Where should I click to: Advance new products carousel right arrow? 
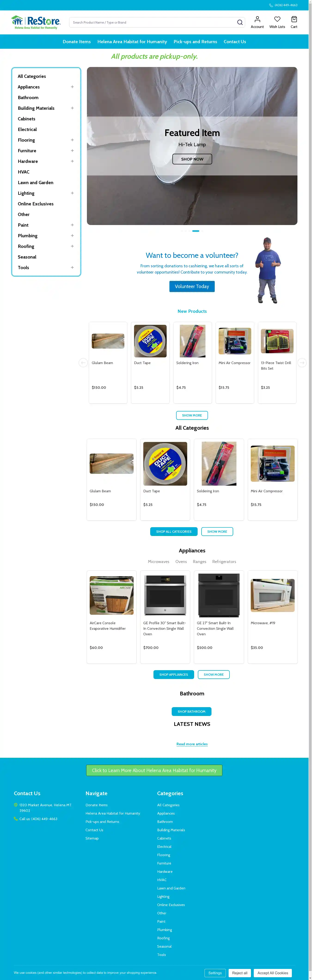tap(302, 362)
